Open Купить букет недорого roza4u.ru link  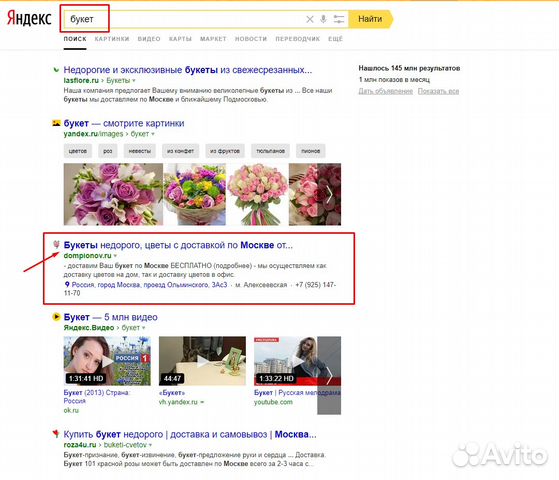[190, 435]
